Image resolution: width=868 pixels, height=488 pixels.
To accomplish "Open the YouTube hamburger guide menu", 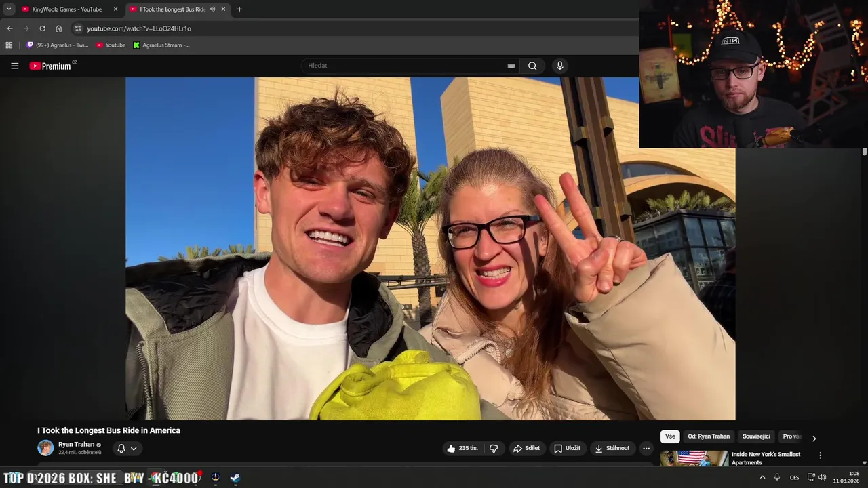I will coord(14,66).
